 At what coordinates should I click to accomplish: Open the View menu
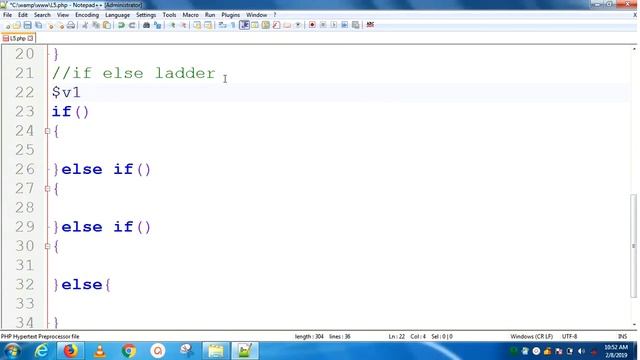62,15
